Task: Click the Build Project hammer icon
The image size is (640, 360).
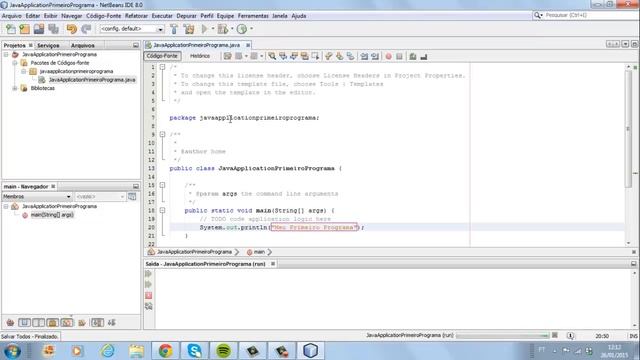Action: [174, 29]
